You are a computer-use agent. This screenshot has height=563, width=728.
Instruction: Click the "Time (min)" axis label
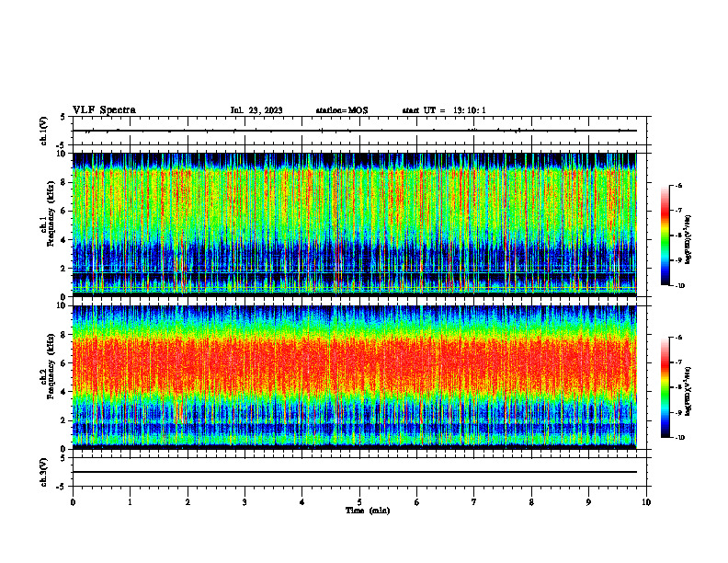[368, 511]
